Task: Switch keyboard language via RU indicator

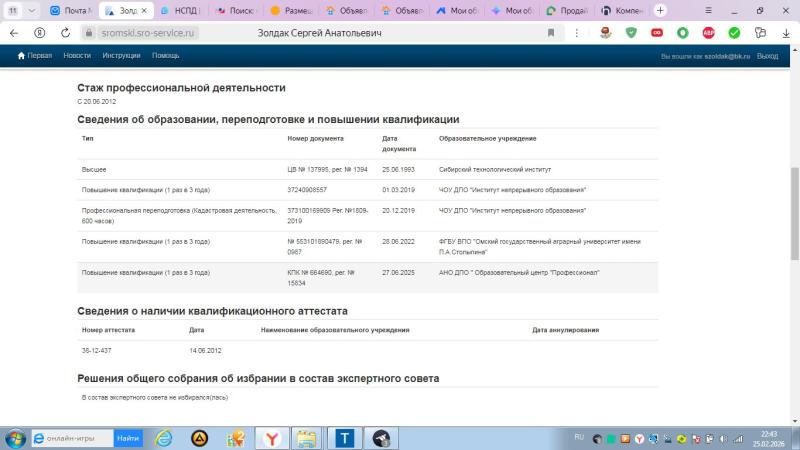Action: click(579, 438)
